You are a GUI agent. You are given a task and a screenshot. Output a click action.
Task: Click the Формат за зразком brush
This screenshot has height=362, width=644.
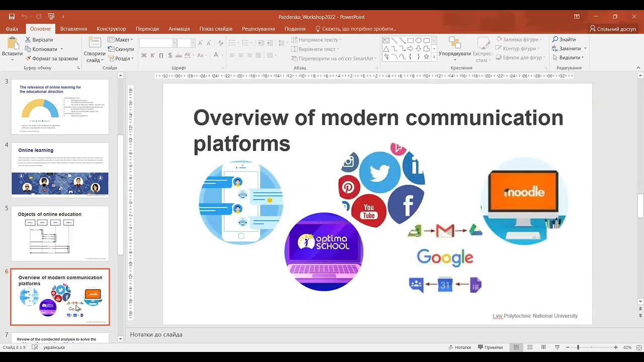pos(51,58)
